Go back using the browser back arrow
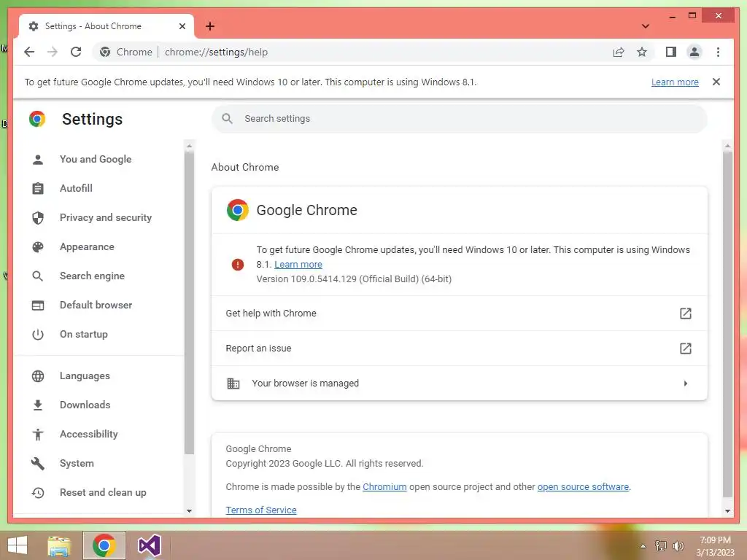The width and height of the screenshot is (747, 560). click(x=29, y=52)
